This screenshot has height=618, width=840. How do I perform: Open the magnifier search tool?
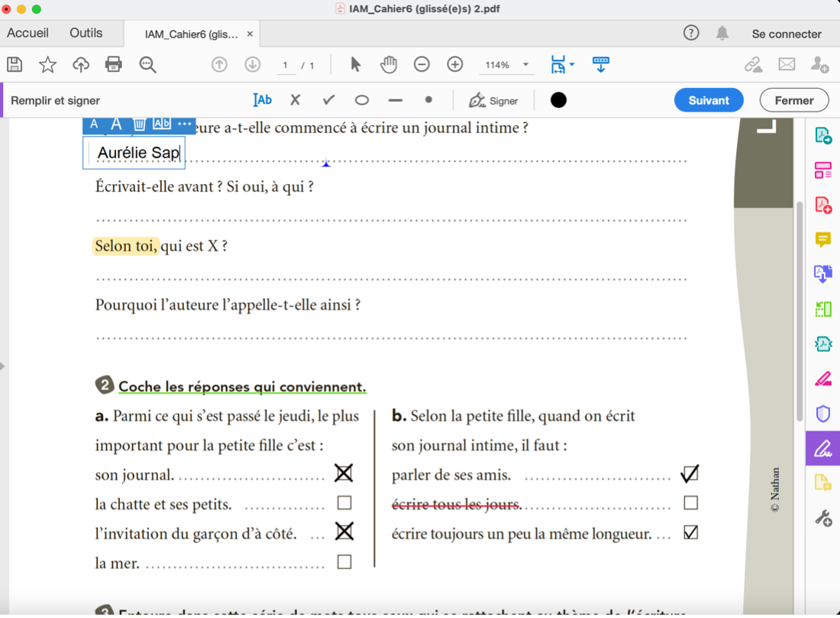click(147, 65)
